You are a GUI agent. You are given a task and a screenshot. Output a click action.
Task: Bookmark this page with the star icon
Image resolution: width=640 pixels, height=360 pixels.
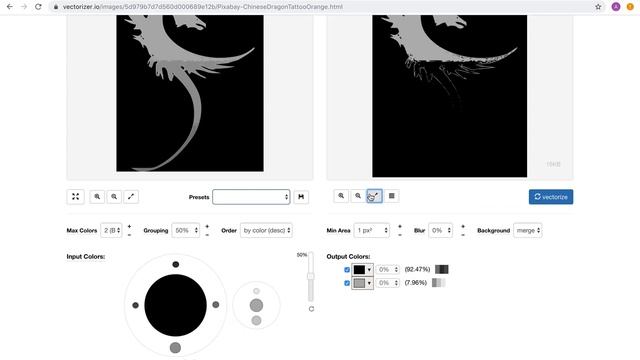tap(598, 7)
